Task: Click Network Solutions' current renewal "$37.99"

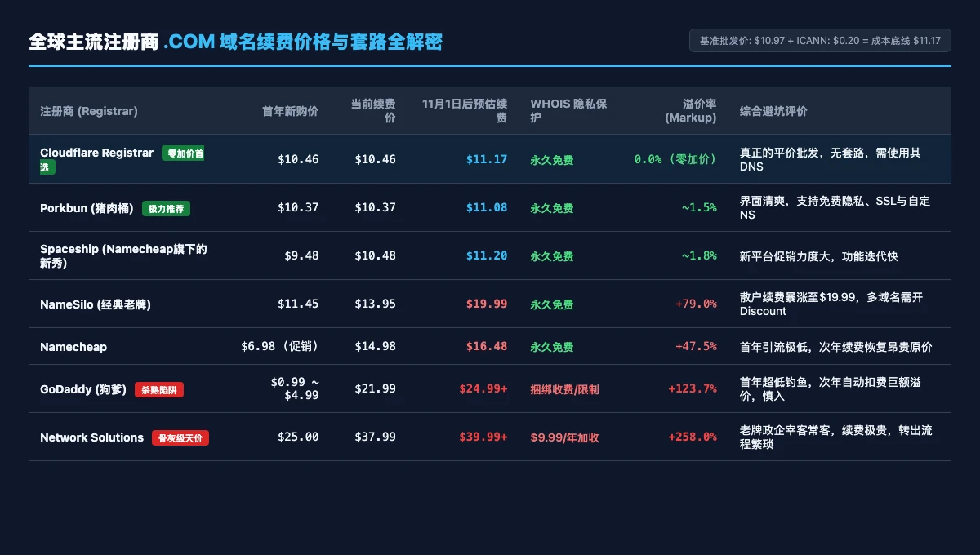Action: point(376,437)
